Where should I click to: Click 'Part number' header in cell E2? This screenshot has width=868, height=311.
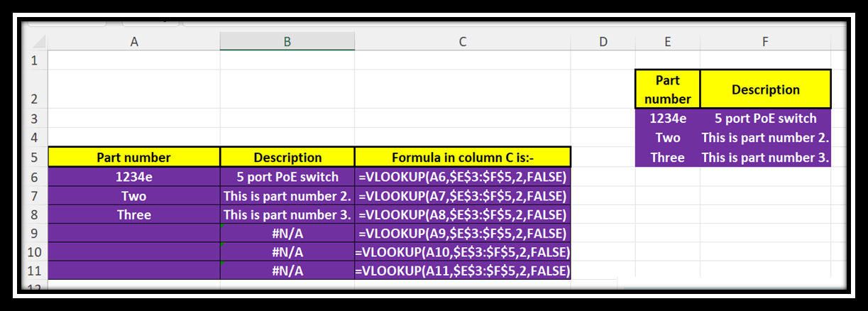(x=667, y=89)
